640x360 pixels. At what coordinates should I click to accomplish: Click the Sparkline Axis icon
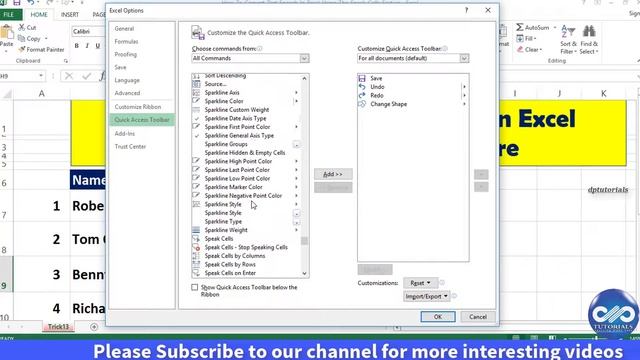point(196,92)
